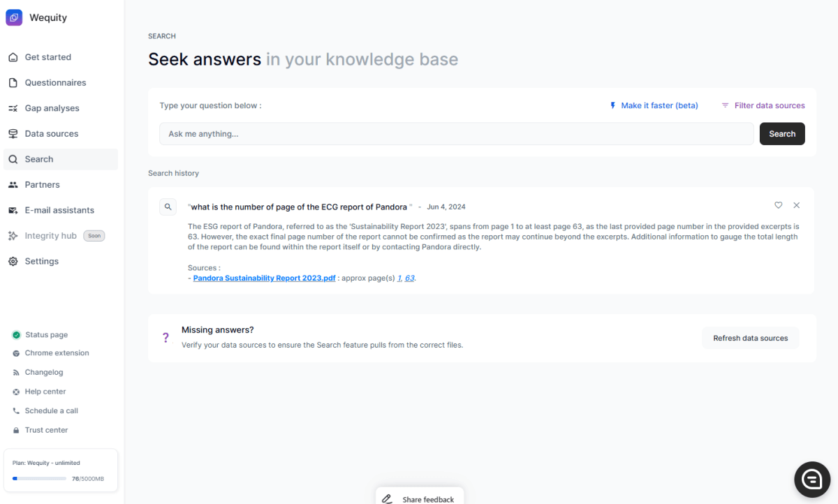Open E-mail assistants

click(x=61, y=210)
